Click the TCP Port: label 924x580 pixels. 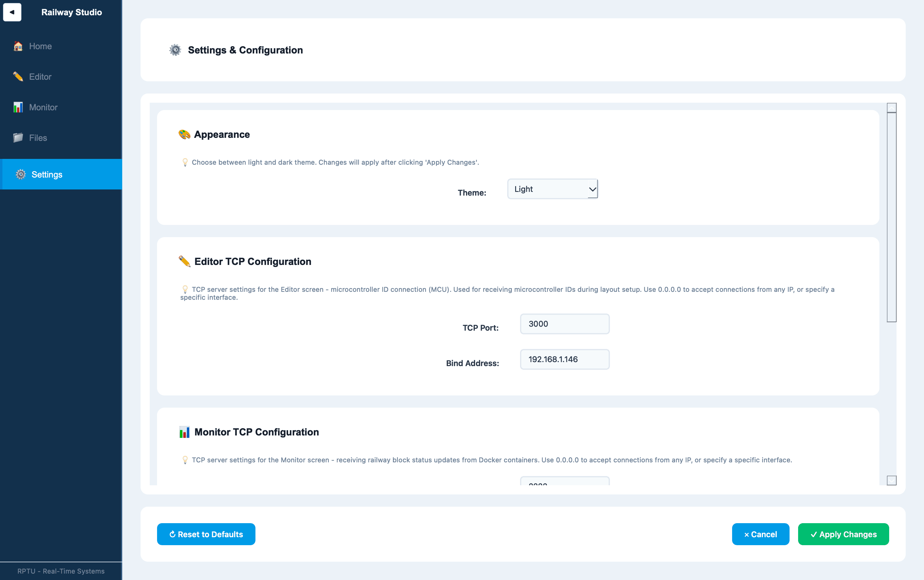[x=480, y=328]
